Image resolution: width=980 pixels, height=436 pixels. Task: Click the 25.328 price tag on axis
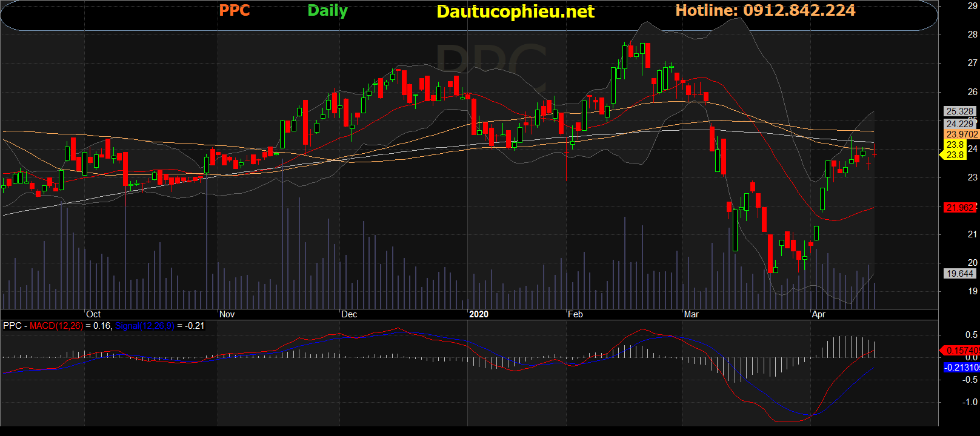pyautogui.click(x=959, y=111)
